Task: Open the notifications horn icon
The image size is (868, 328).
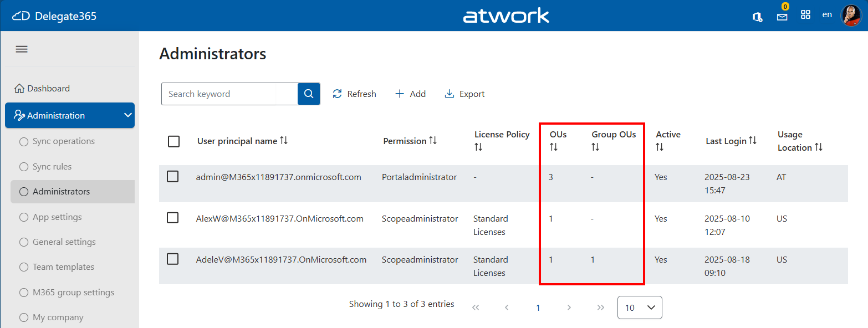Action: [757, 17]
